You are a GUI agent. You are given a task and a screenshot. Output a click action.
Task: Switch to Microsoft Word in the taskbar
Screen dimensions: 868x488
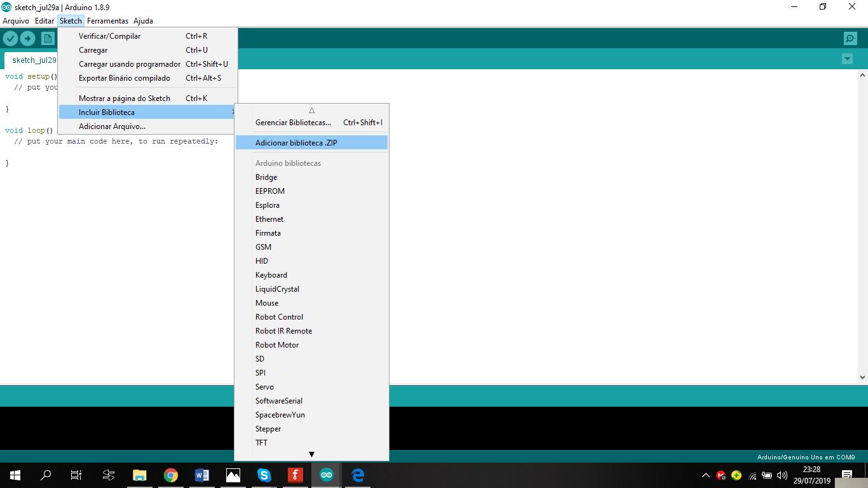tap(201, 475)
